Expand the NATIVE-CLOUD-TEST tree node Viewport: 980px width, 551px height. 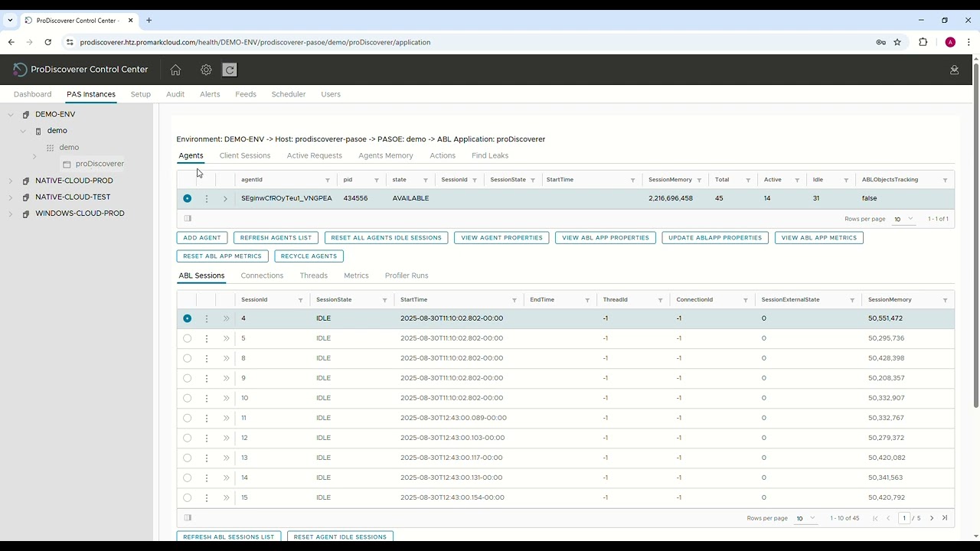11,197
